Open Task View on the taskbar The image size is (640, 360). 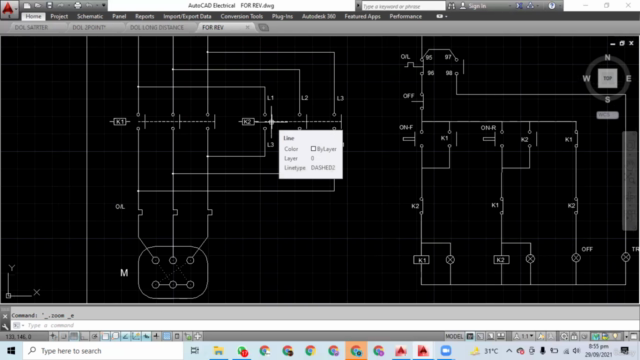[x=195, y=351]
